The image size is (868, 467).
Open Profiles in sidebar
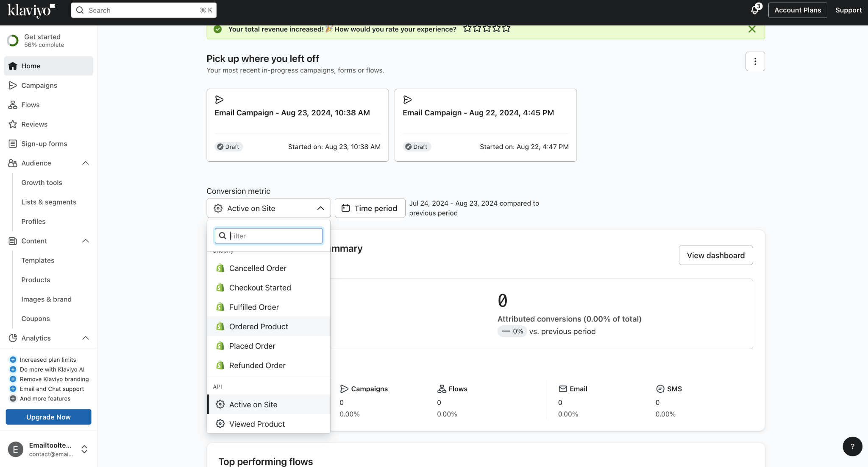33,221
